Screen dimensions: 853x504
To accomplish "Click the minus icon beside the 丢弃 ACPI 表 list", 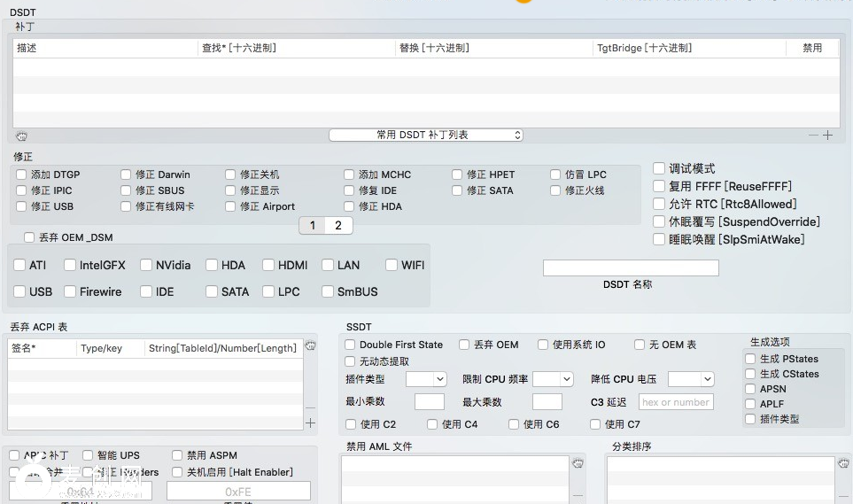I will [x=310, y=408].
